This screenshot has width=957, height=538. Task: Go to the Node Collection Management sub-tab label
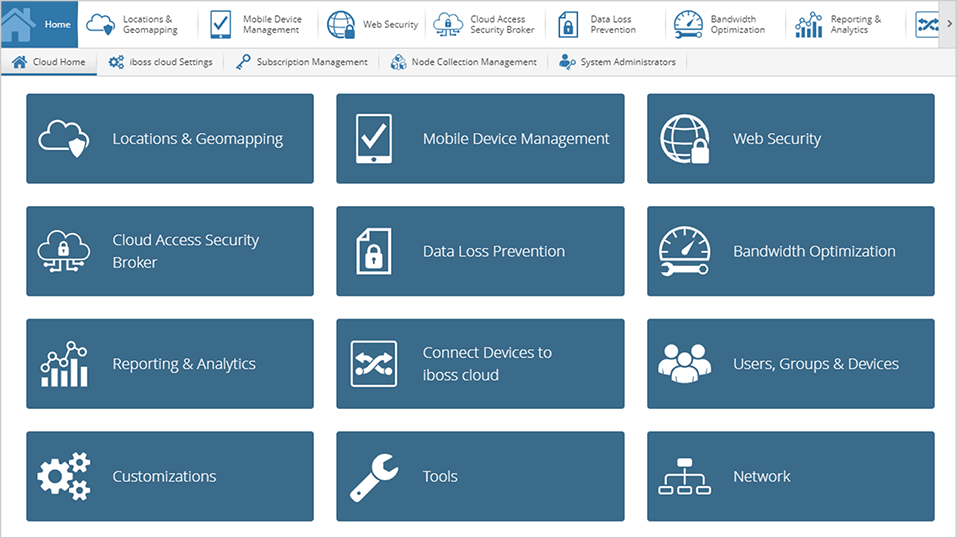474,62
